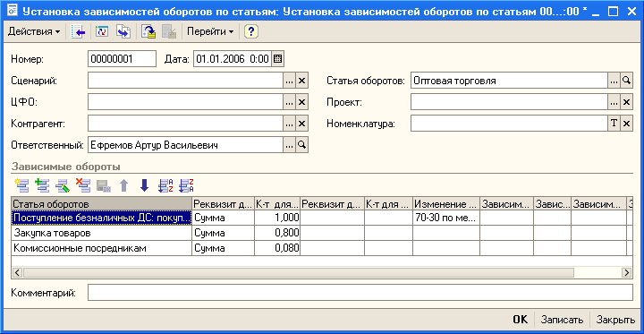This screenshot has width=644, height=334.
Task: Delete current row with red X icon
Action: [83, 186]
